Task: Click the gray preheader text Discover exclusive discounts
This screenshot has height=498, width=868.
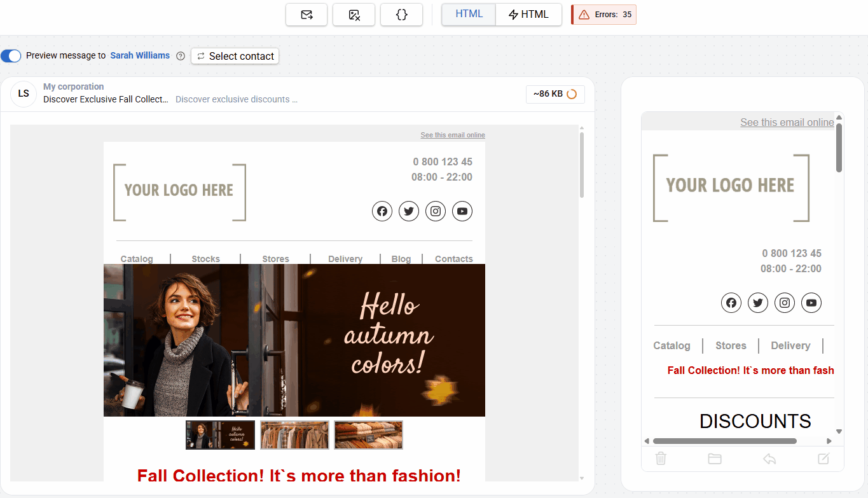Action: tap(237, 99)
